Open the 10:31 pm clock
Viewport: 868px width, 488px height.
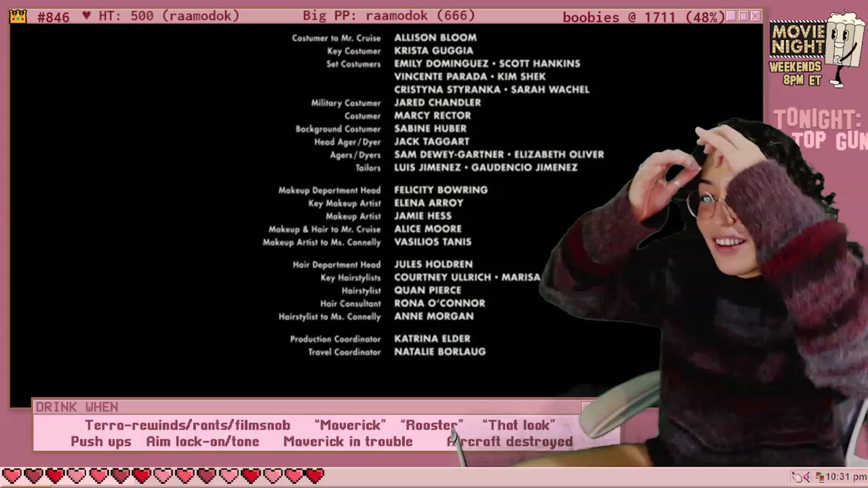point(846,477)
